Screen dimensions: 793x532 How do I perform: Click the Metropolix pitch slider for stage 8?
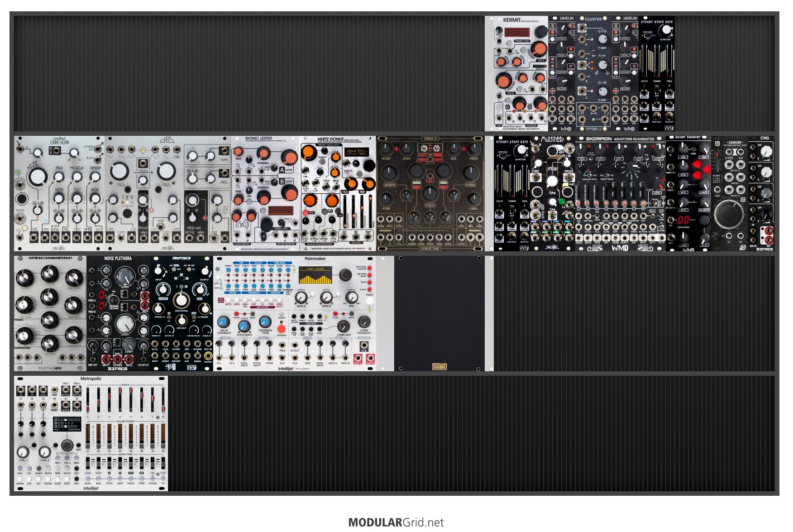[x=163, y=400]
